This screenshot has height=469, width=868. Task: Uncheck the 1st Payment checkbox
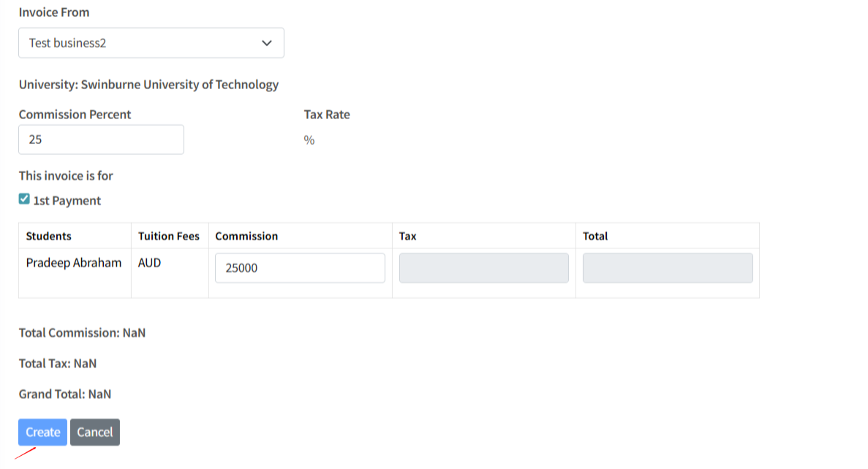24,199
